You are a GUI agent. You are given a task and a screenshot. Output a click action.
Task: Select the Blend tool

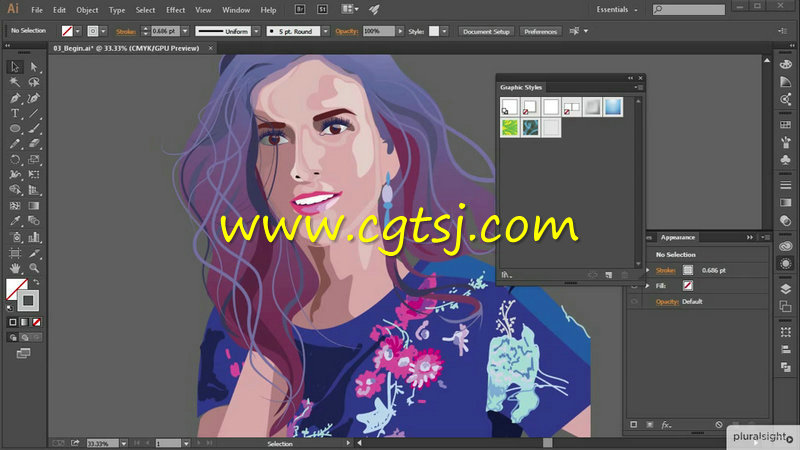coord(34,221)
